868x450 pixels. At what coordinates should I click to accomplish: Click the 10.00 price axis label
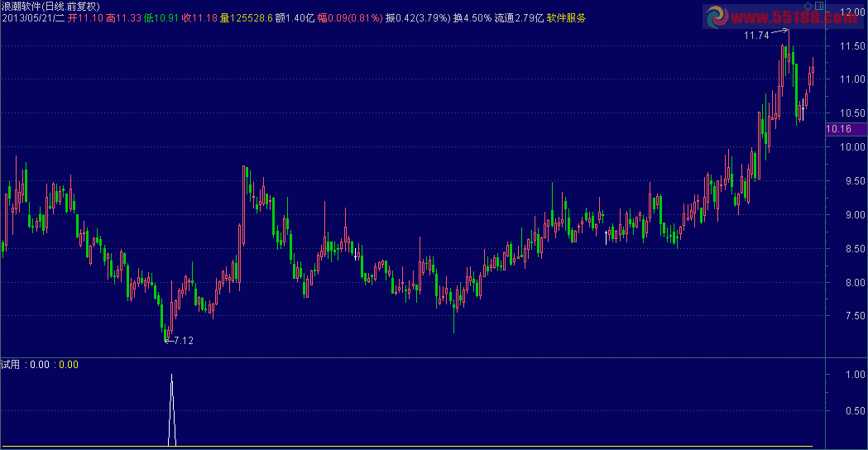pyautogui.click(x=852, y=146)
